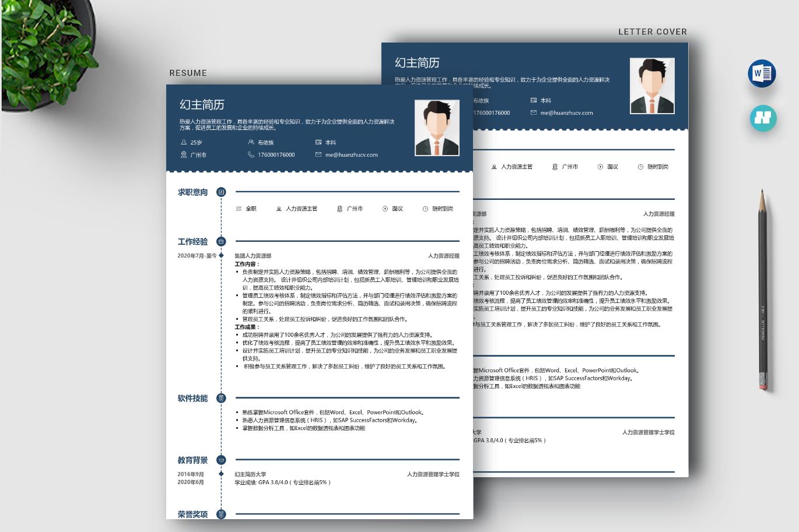Click the 荣誉奖项 section heading

192,514
